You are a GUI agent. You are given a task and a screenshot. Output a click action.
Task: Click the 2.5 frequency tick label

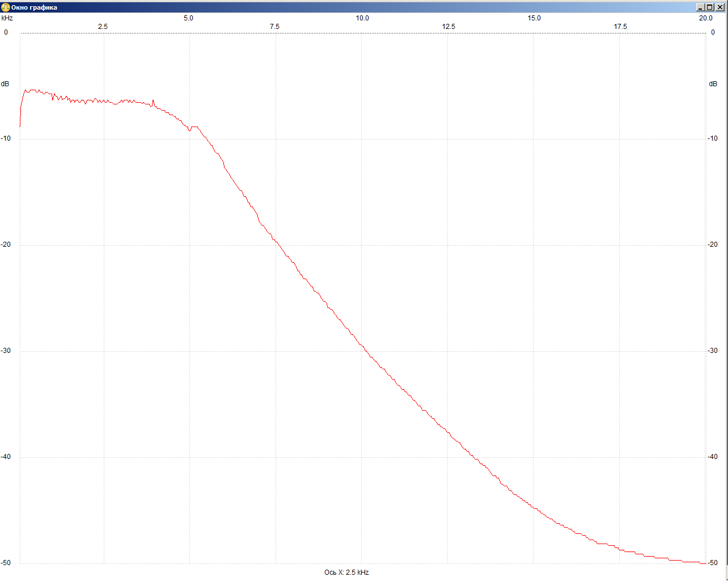[x=103, y=27]
